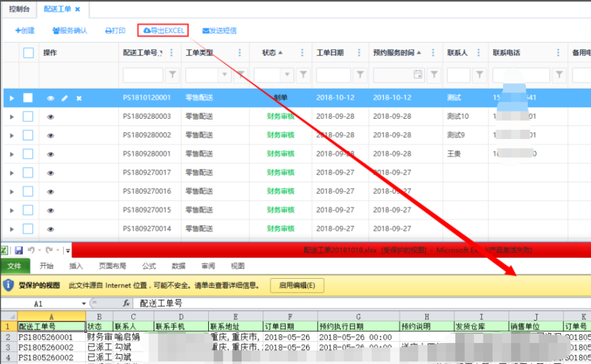Click edit pencil icon in first row
Screen dimensions: 591x364
pos(64,98)
